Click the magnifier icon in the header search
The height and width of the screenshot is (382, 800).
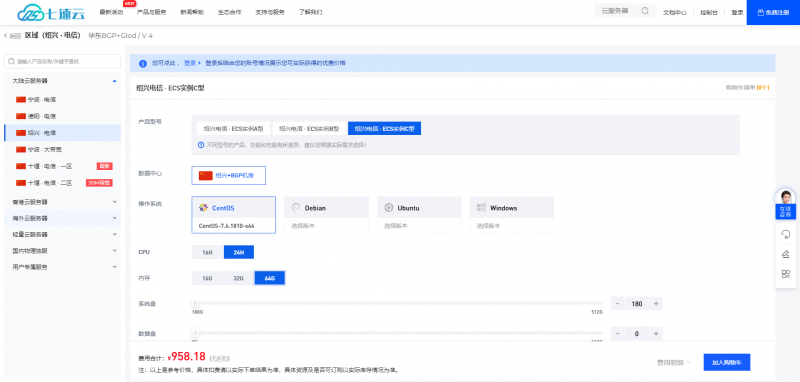click(x=645, y=11)
